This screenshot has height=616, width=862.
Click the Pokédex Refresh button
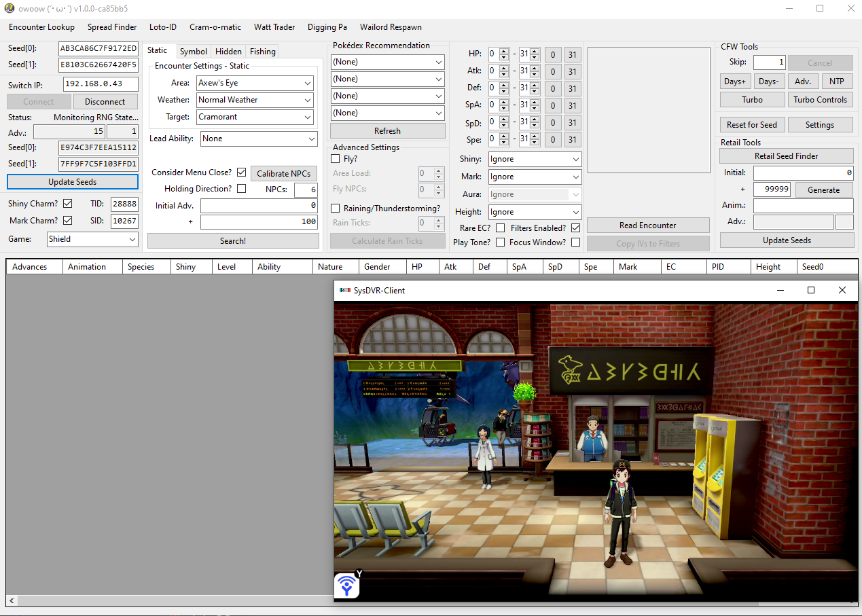point(388,131)
